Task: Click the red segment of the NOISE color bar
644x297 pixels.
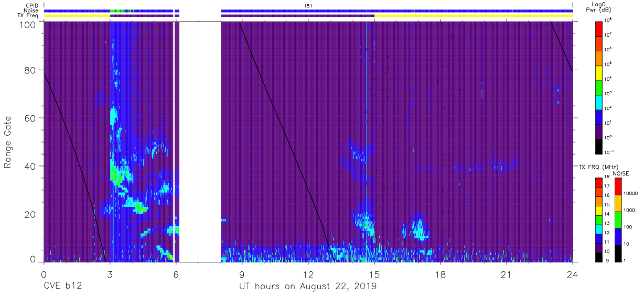Action: coord(618,186)
